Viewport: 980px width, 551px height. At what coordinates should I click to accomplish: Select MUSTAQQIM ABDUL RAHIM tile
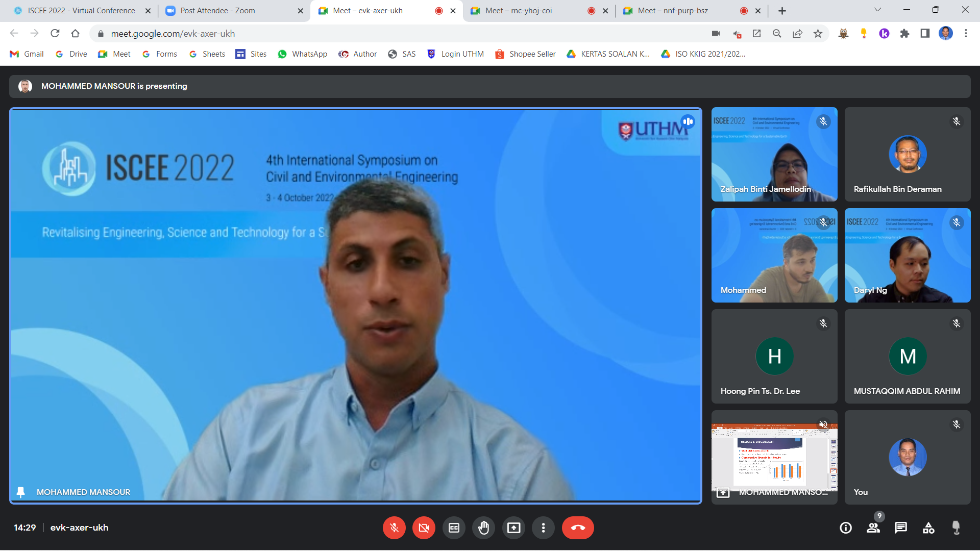click(x=908, y=356)
